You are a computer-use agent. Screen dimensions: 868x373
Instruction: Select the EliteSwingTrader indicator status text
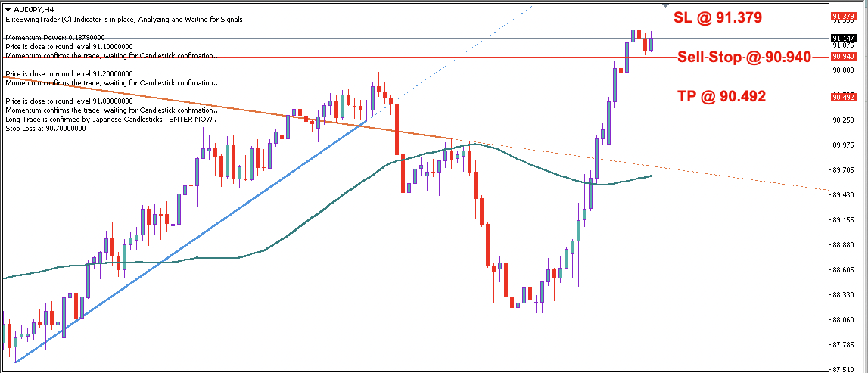coord(125,20)
